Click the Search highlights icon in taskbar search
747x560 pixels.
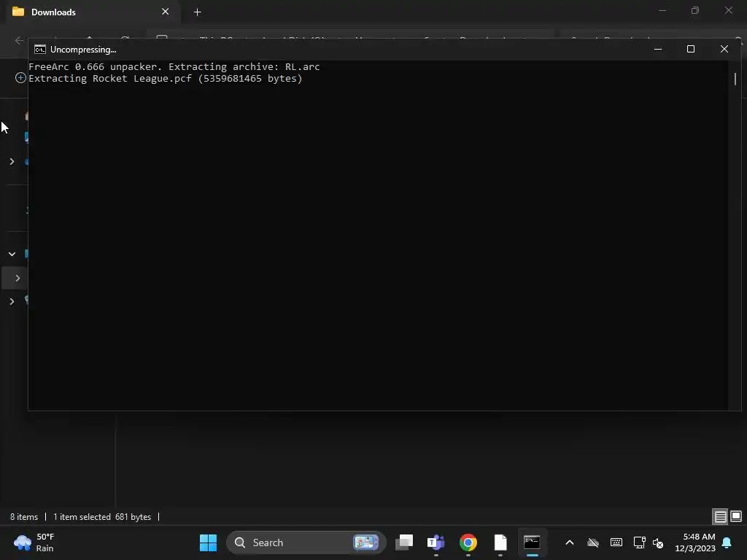pos(365,542)
